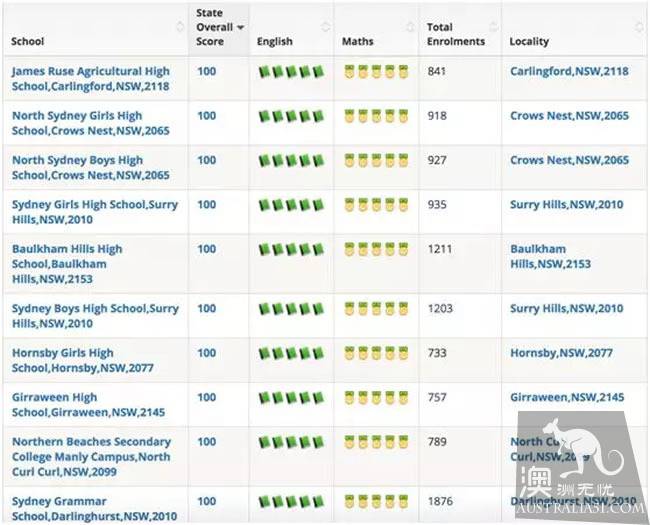Screen dimensions: 650x525
Task: Click Maths rating icons in Baulkham Hills row
Action: (x=376, y=249)
